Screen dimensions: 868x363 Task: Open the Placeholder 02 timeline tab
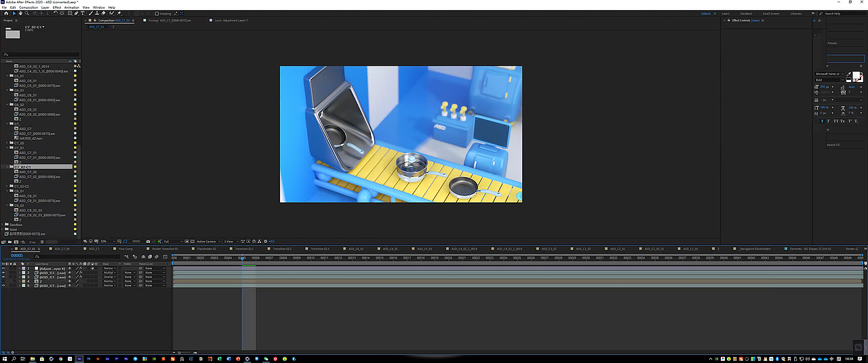[206, 249]
